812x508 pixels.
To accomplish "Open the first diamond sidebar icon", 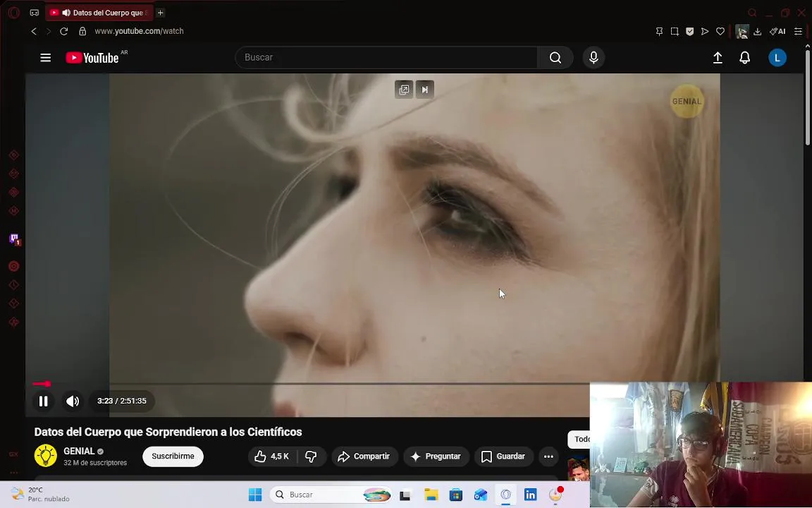I will 14,155.
